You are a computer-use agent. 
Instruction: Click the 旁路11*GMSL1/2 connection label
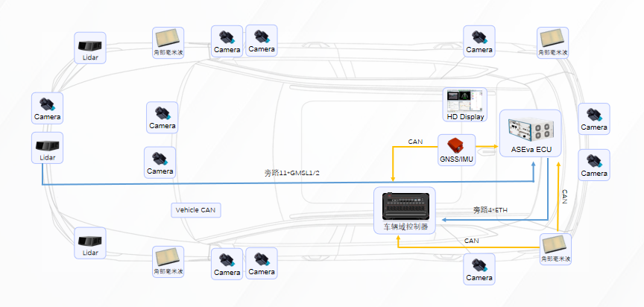pyautogui.click(x=291, y=174)
